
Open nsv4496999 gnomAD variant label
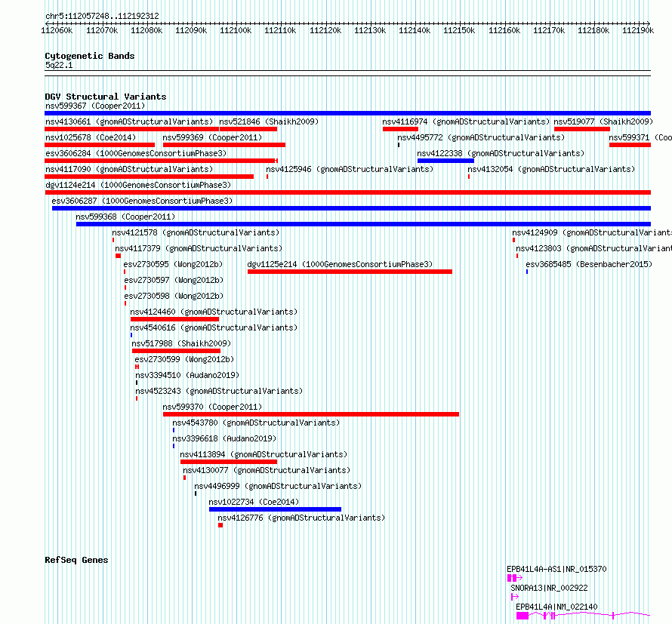pos(278,486)
